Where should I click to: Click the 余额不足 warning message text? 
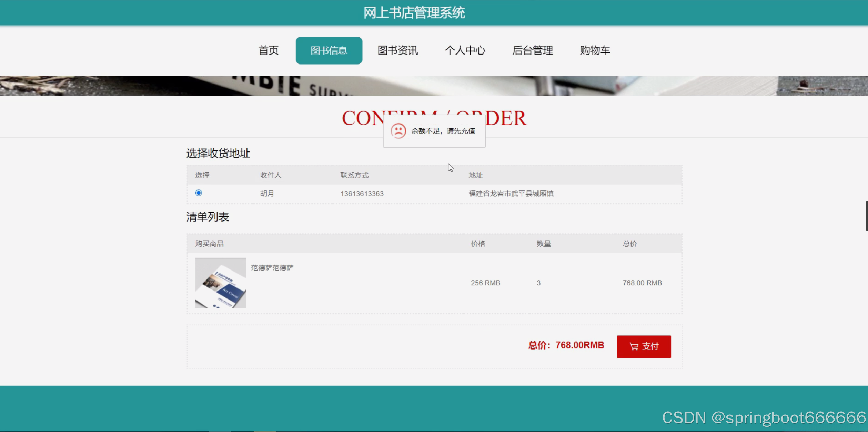pos(443,131)
